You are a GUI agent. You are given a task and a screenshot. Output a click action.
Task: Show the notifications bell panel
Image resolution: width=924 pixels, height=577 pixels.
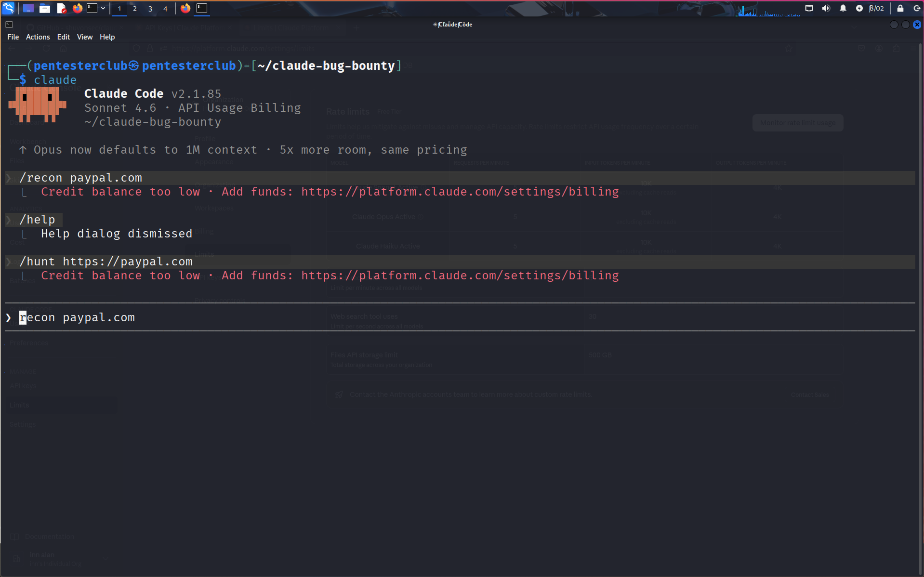pos(843,8)
